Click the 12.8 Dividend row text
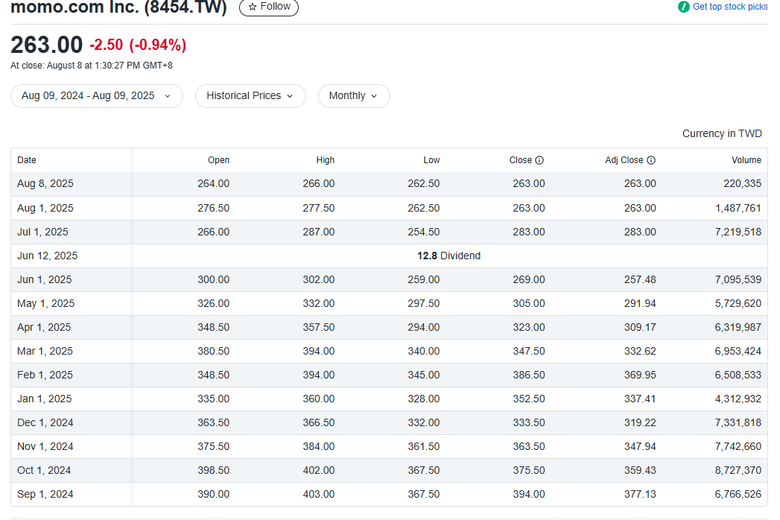 pos(449,256)
